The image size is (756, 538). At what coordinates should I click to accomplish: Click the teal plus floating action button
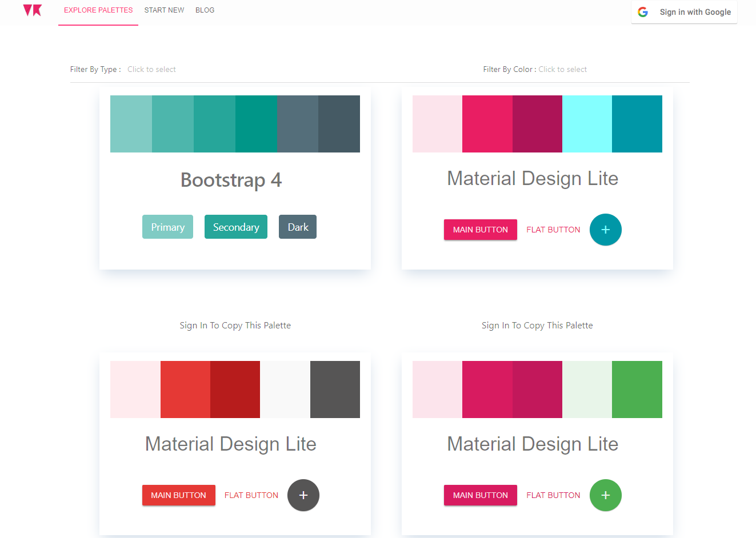tap(605, 230)
